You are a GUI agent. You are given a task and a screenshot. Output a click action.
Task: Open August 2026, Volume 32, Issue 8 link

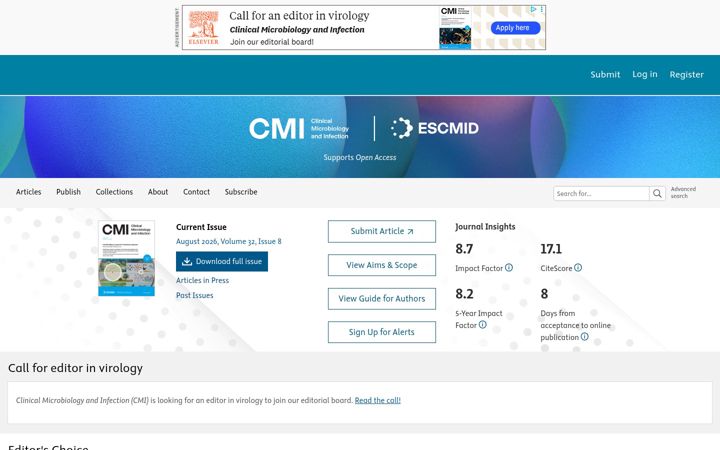[229, 242]
